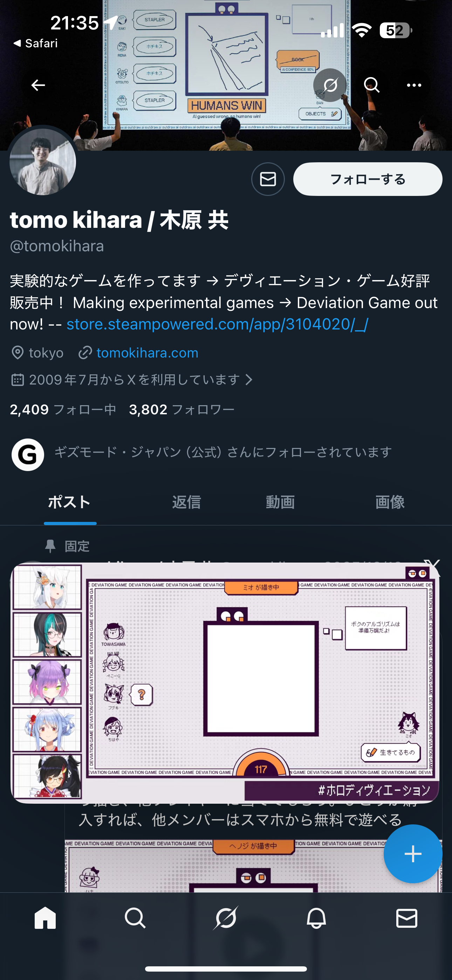Expand the 2009年7月 join date chevron
This screenshot has height=980, width=452.
coord(249,379)
